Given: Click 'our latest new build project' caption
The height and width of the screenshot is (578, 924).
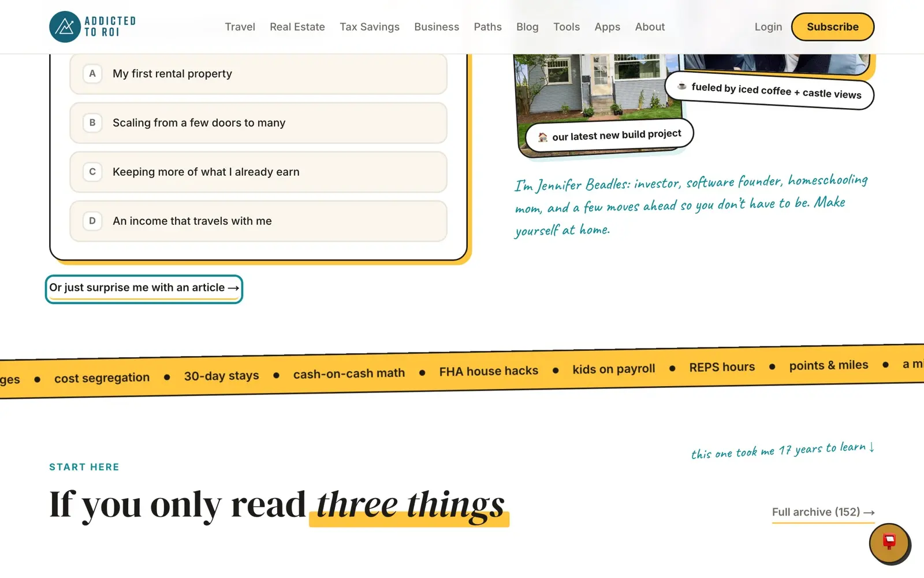Looking at the screenshot, I should coord(609,135).
